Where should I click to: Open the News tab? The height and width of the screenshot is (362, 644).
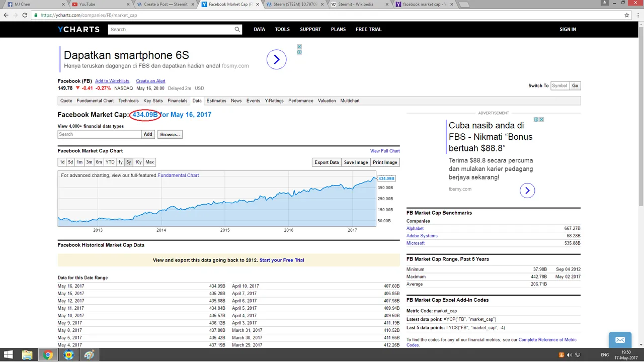[236, 101]
